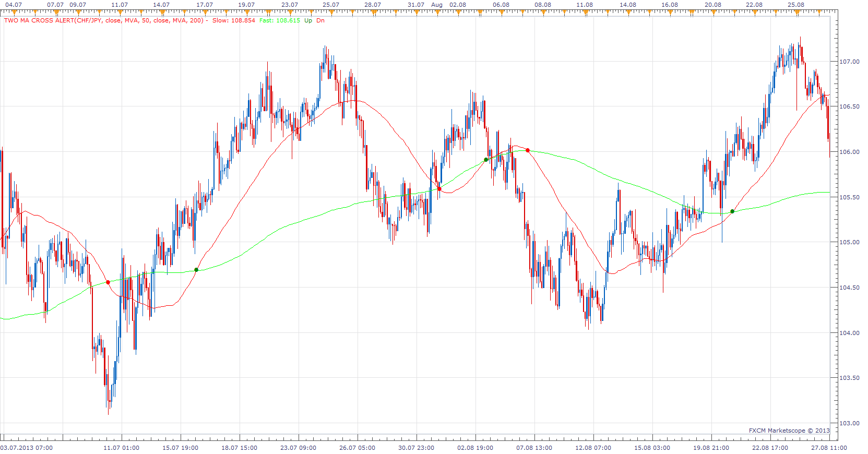Select the red Dn signal label
Image resolution: width=868 pixels, height=454 pixels.
(x=320, y=21)
